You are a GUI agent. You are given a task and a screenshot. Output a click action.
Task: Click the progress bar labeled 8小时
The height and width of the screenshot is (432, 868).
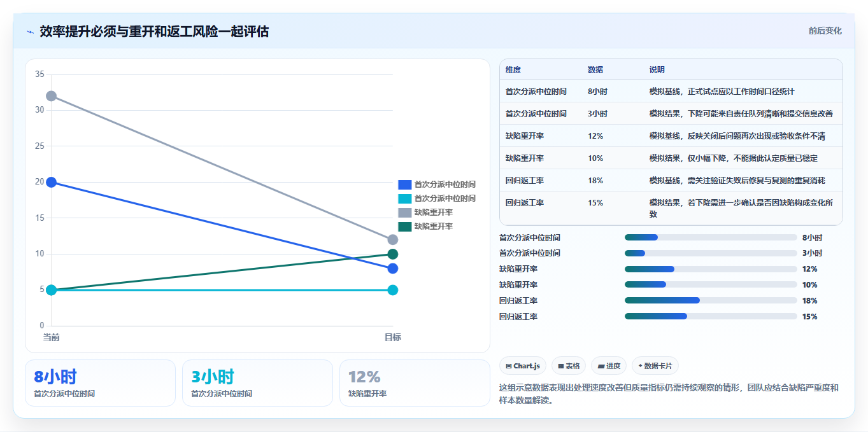pos(711,237)
